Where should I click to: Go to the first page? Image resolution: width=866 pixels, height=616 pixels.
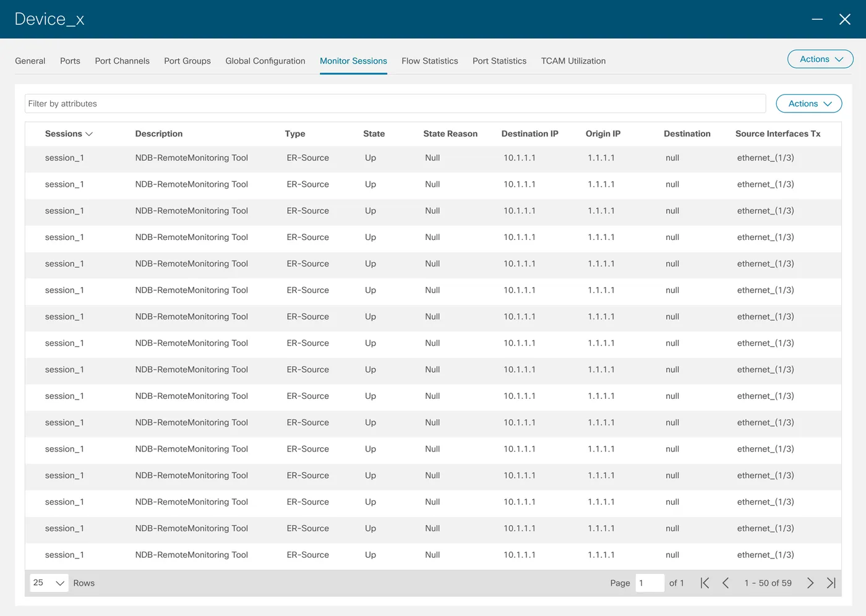(705, 583)
